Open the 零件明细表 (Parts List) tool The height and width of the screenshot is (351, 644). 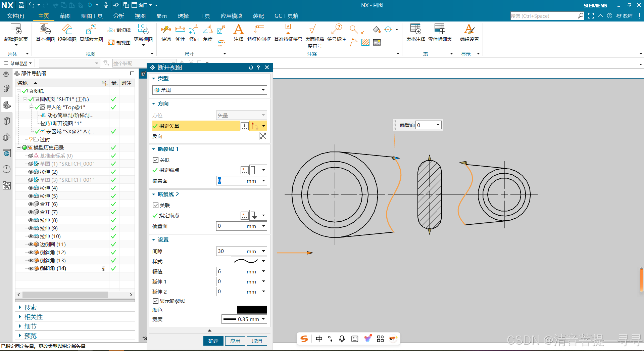[440, 33]
